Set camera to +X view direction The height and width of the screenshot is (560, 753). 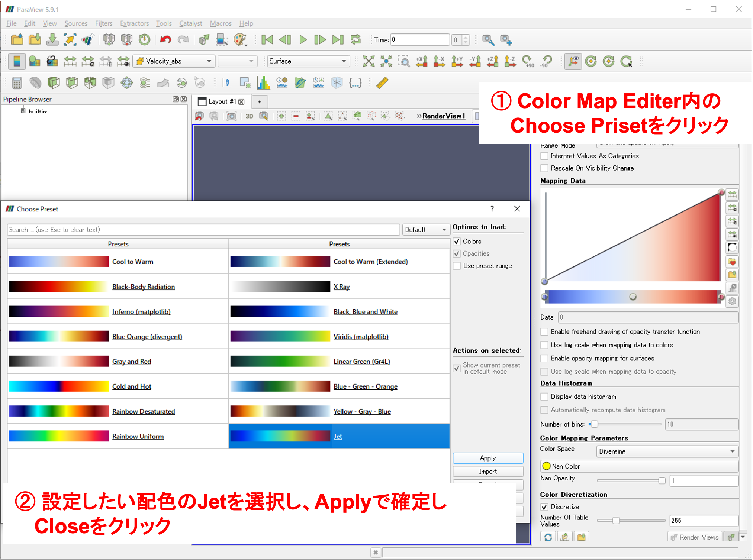(421, 61)
